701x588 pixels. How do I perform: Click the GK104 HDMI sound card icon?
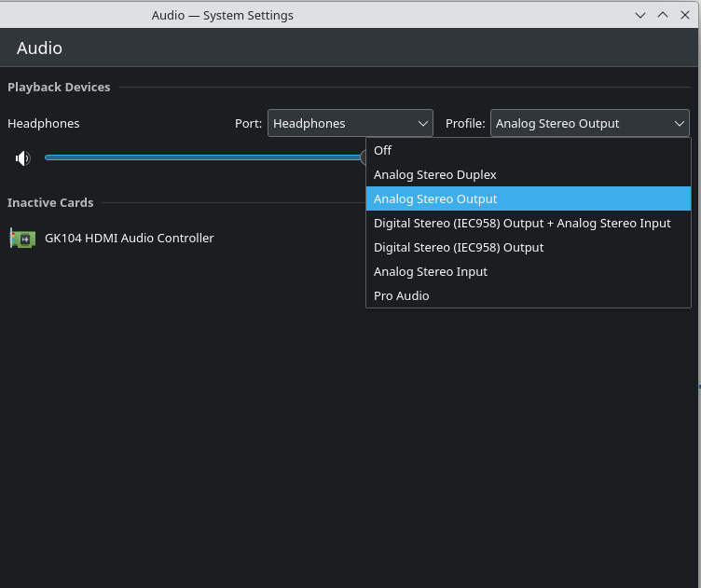pyautogui.click(x=22, y=239)
